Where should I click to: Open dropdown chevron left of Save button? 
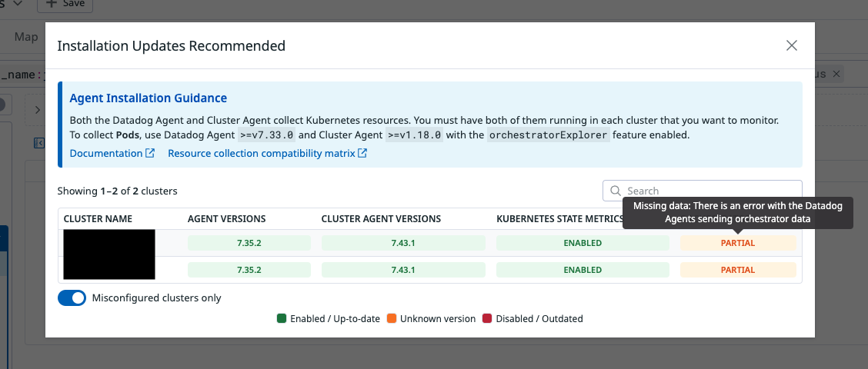18,3
